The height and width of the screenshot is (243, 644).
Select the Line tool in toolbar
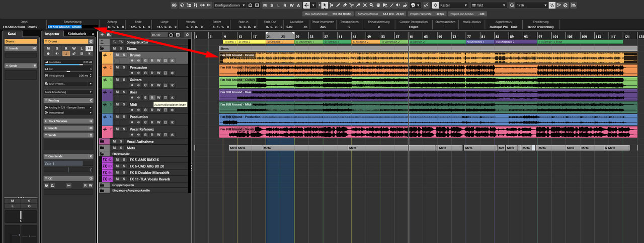pos(391,5)
